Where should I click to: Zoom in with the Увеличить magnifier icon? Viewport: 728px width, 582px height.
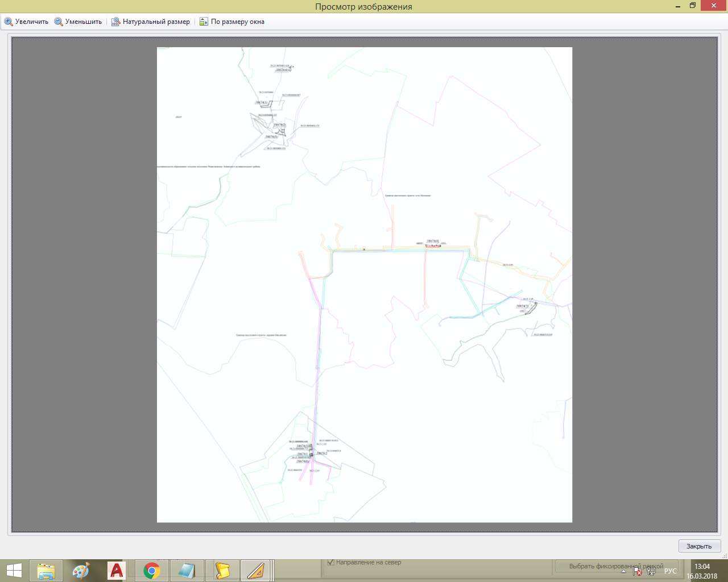click(x=9, y=22)
